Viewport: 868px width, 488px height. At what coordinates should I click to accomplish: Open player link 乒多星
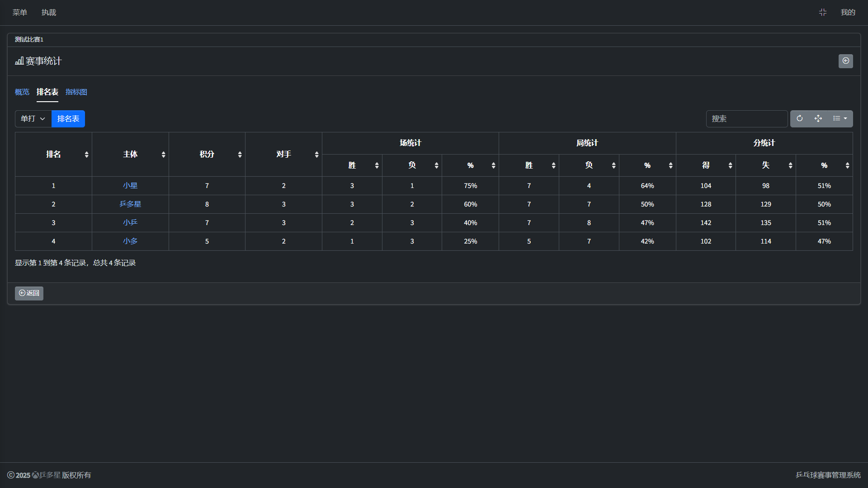tap(130, 204)
